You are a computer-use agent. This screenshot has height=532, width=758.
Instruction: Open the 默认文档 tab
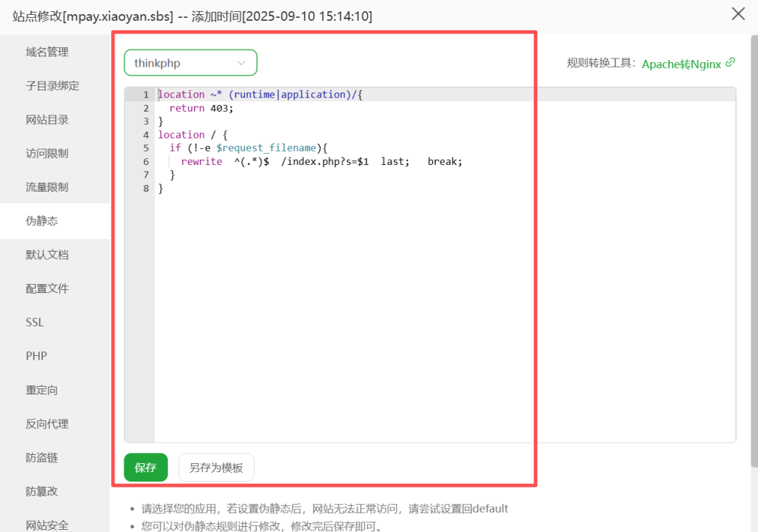pyautogui.click(x=47, y=255)
